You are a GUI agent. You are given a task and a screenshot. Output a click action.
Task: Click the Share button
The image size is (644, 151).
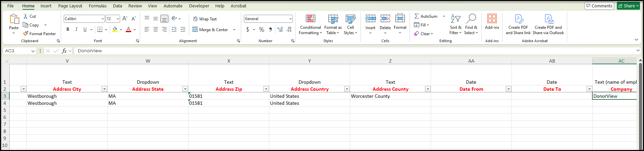click(628, 6)
